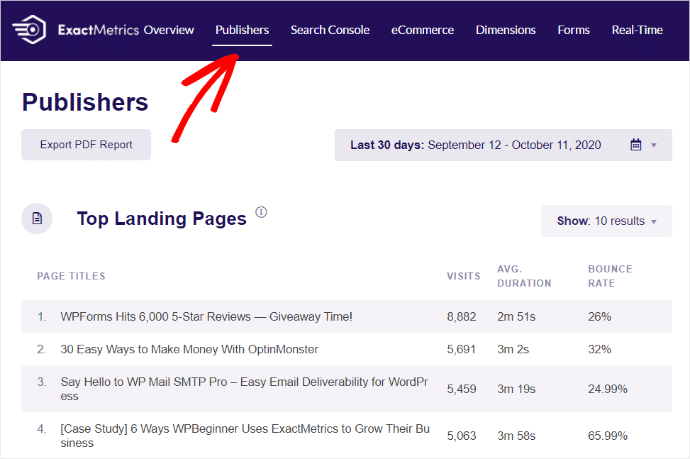Click the 24.99% bounce rate value
The height and width of the screenshot is (459, 690).
pos(608,389)
